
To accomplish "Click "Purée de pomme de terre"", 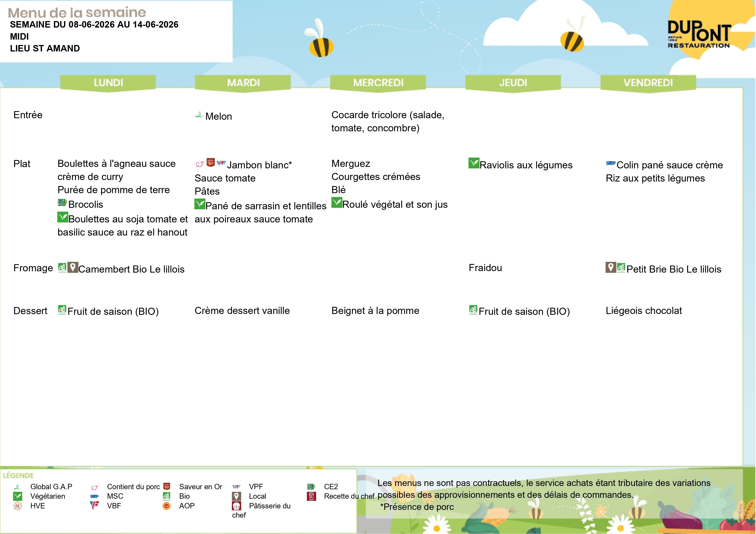I will [x=114, y=190].
